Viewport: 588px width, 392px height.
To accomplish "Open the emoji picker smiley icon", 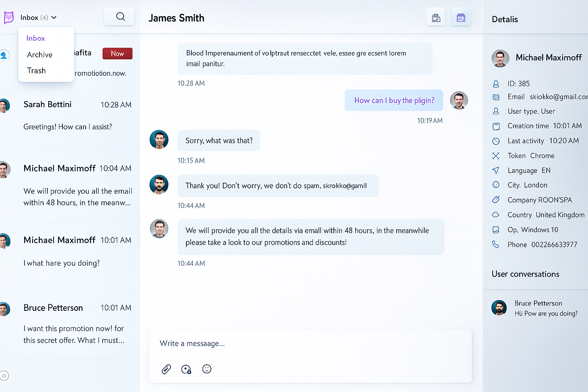I will [207, 369].
